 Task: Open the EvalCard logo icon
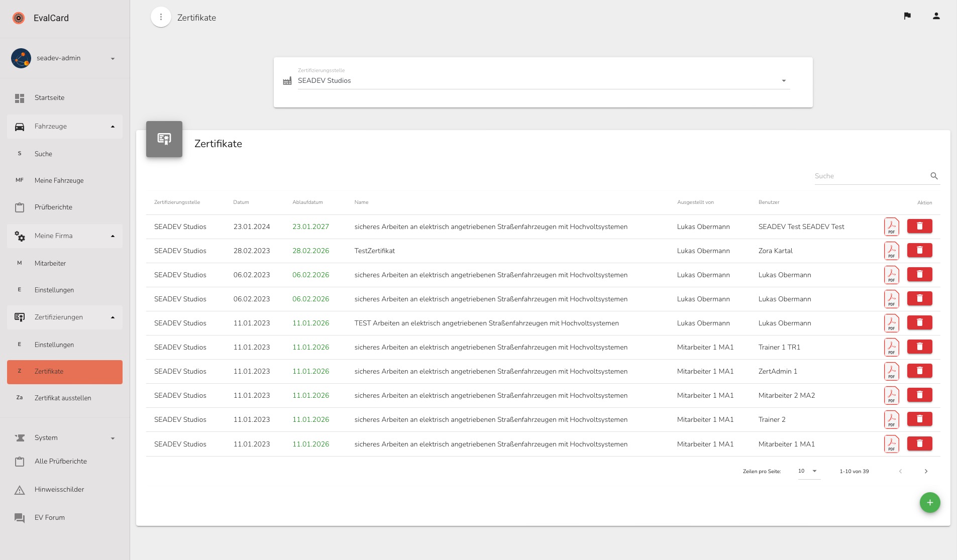point(19,18)
